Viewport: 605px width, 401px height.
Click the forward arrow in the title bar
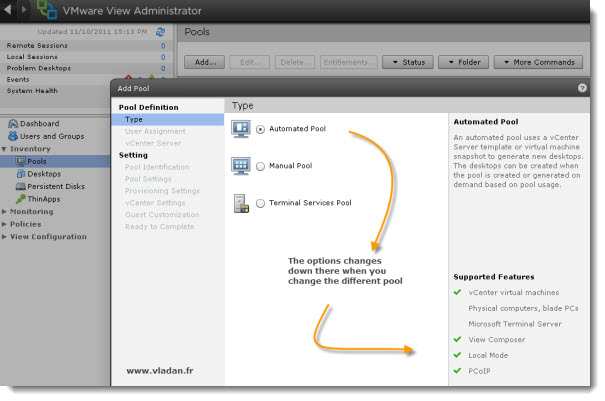coord(24,9)
